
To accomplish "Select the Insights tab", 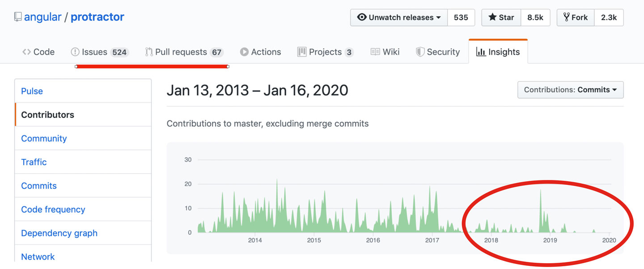I will click(x=498, y=52).
